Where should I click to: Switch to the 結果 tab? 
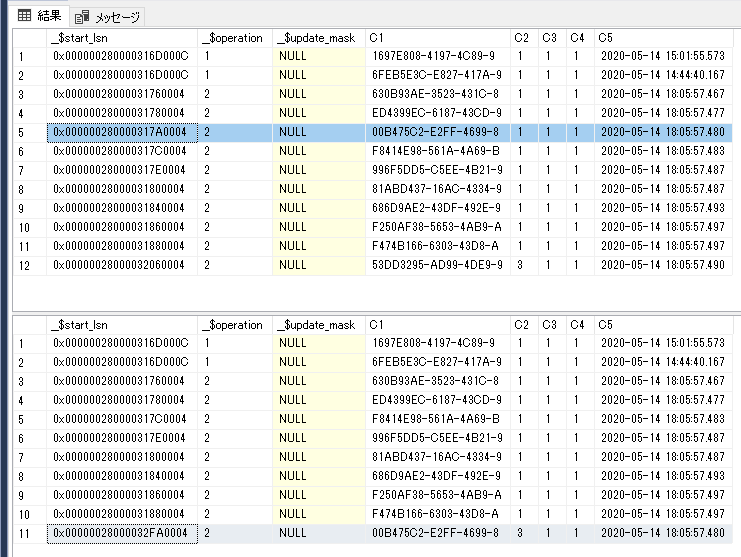(x=40, y=16)
